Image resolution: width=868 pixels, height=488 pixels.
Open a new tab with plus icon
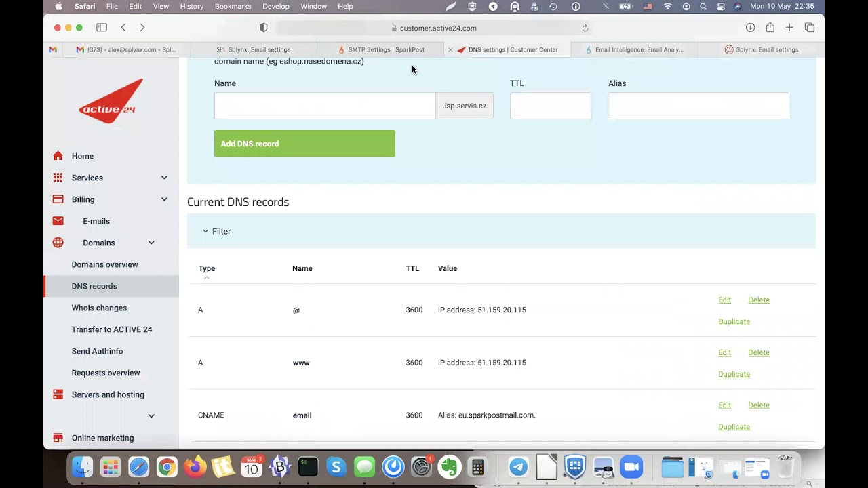click(x=789, y=28)
